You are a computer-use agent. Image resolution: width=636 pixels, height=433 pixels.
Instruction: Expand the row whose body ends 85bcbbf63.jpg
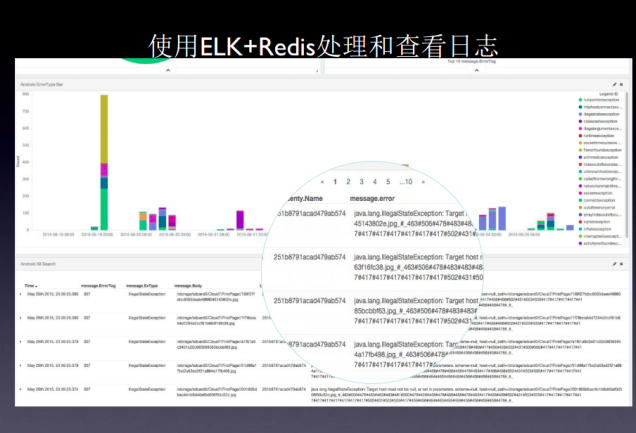pyautogui.click(x=21, y=342)
